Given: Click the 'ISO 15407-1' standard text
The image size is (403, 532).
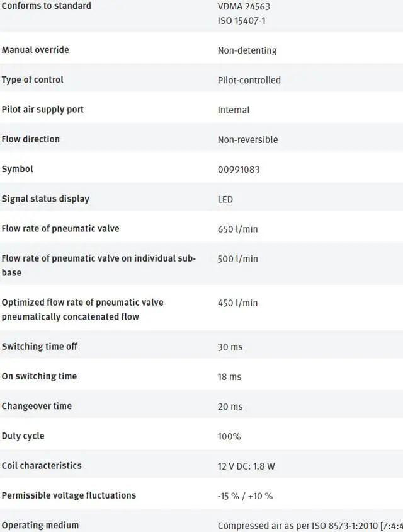Looking at the screenshot, I should 242,21.
